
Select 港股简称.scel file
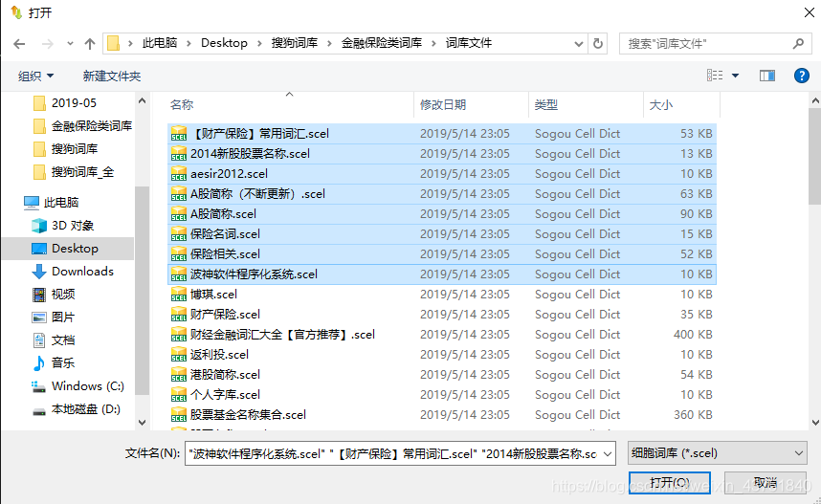[442, 375]
